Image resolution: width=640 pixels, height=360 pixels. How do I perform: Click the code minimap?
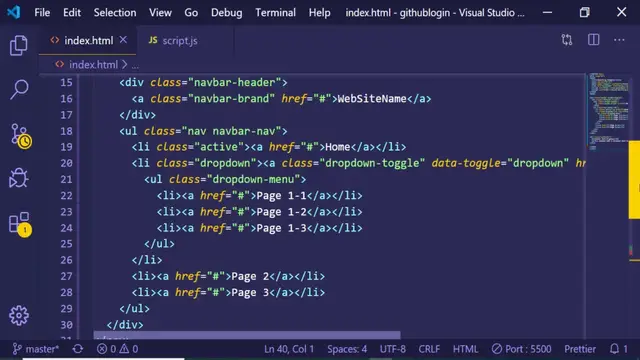pyautogui.click(x=608, y=110)
